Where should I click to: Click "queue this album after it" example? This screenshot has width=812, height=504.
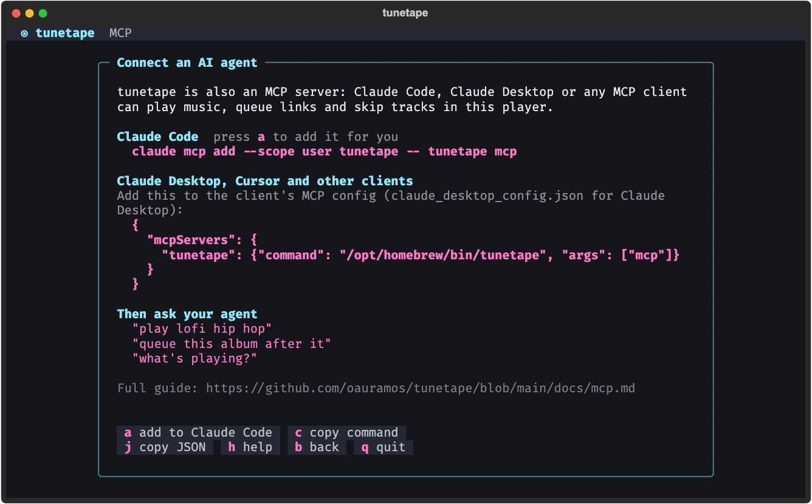point(232,344)
